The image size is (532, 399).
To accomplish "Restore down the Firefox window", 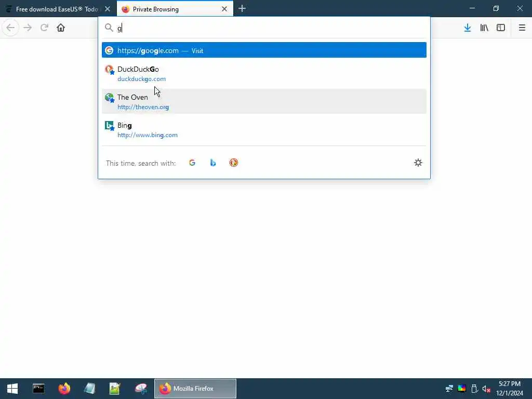I will pyautogui.click(x=496, y=8).
